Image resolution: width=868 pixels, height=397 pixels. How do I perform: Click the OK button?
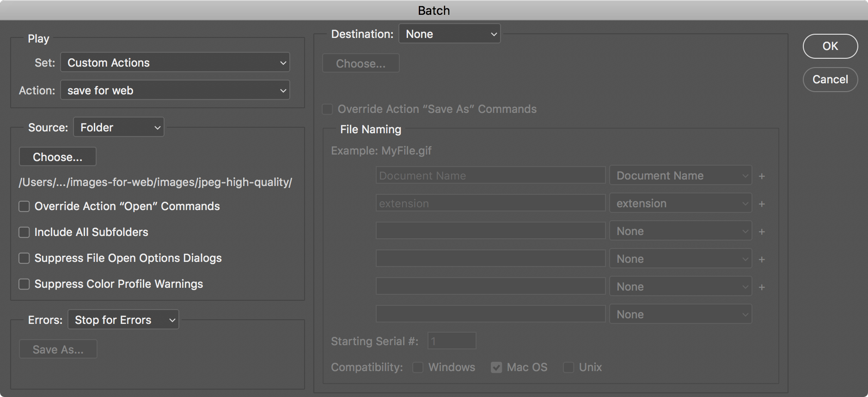[830, 46]
